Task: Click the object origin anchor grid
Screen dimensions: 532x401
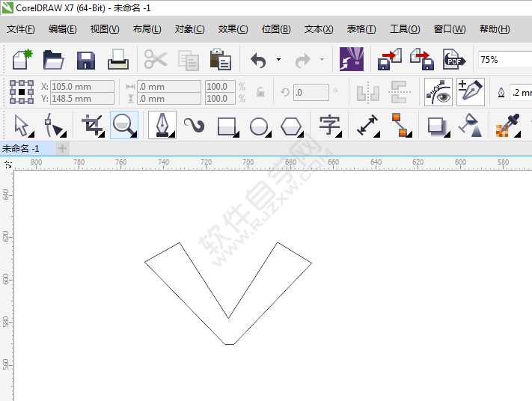Action: pos(22,92)
